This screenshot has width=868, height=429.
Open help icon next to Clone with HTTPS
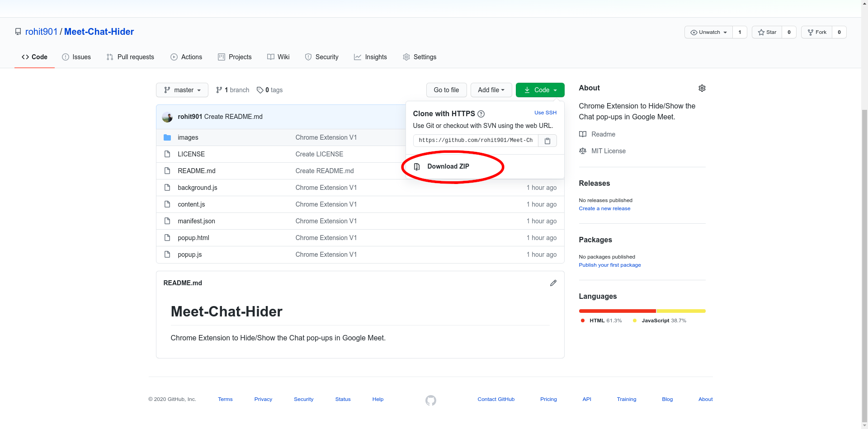pos(481,114)
